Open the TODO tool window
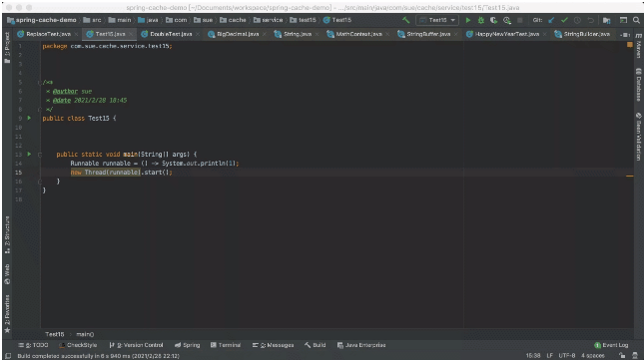The width and height of the screenshot is (644, 360). coord(33,345)
